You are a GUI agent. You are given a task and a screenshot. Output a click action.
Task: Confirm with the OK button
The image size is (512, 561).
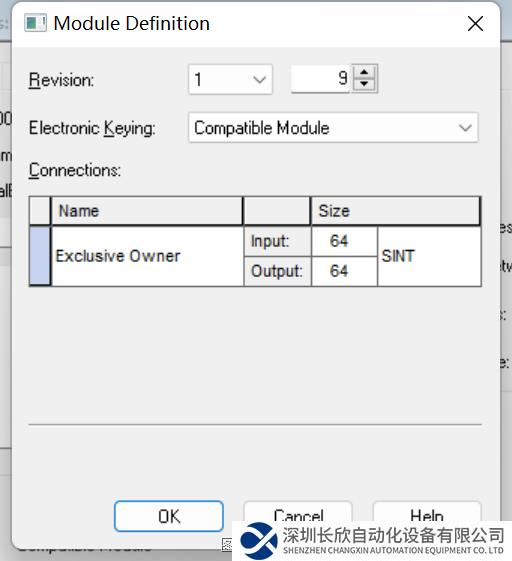click(x=169, y=516)
